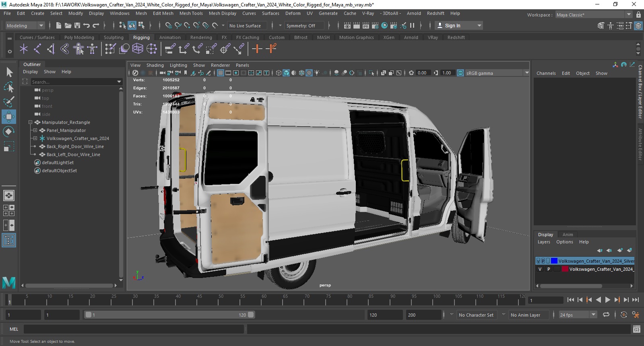
Task: Click the Quick Rig character shelf icon
Action: tap(78, 49)
